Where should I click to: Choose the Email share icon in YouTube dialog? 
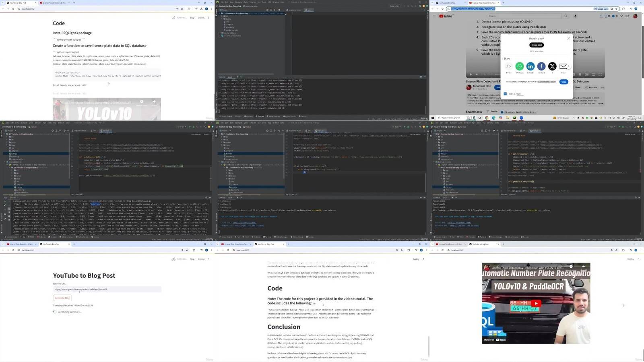[x=563, y=66]
